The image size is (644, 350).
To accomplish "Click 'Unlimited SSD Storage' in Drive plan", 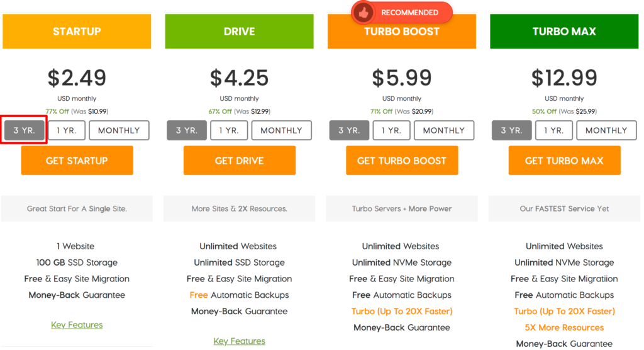I will coord(240,262).
